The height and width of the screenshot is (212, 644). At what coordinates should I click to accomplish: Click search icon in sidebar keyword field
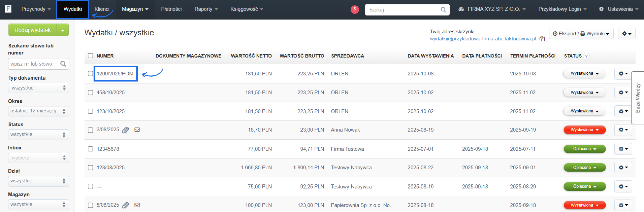63,64
